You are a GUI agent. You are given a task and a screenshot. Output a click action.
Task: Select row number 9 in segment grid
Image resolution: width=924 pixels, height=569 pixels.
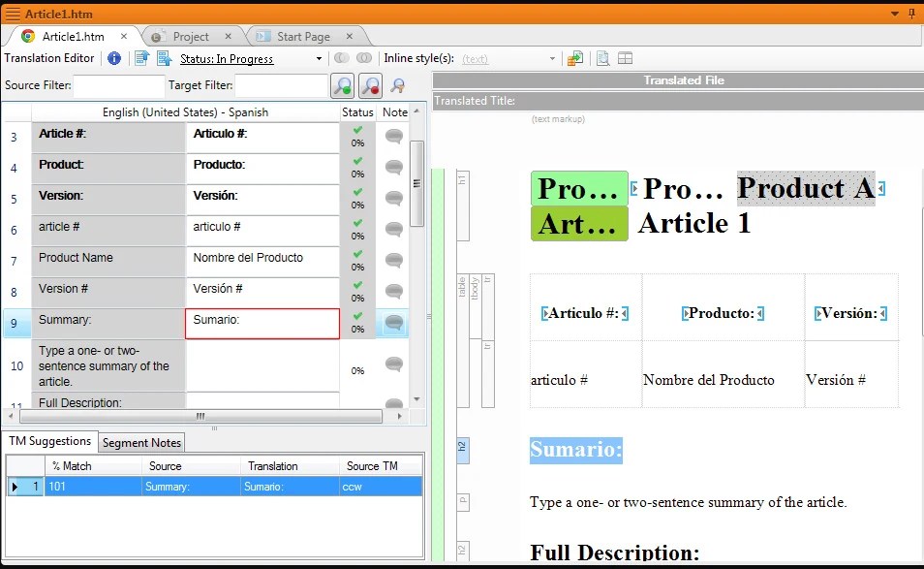click(15, 324)
